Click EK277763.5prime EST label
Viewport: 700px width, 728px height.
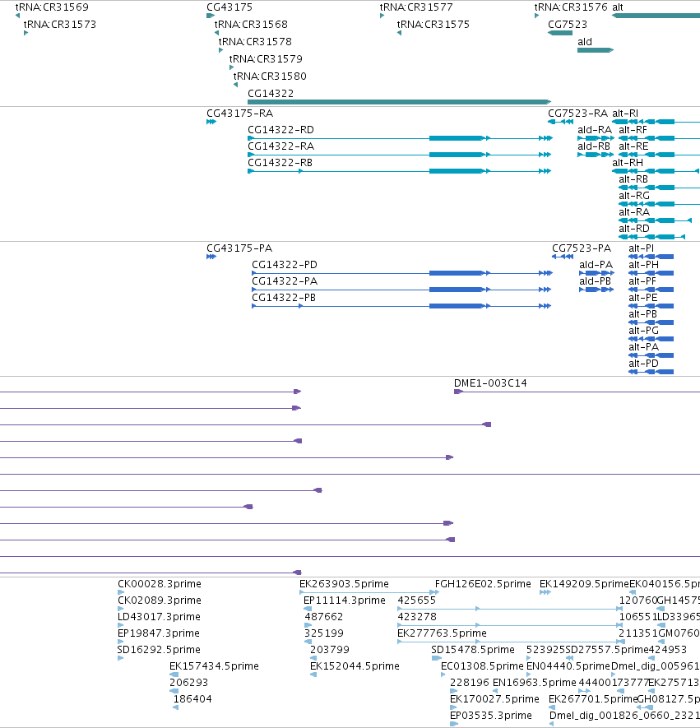[x=442, y=633]
